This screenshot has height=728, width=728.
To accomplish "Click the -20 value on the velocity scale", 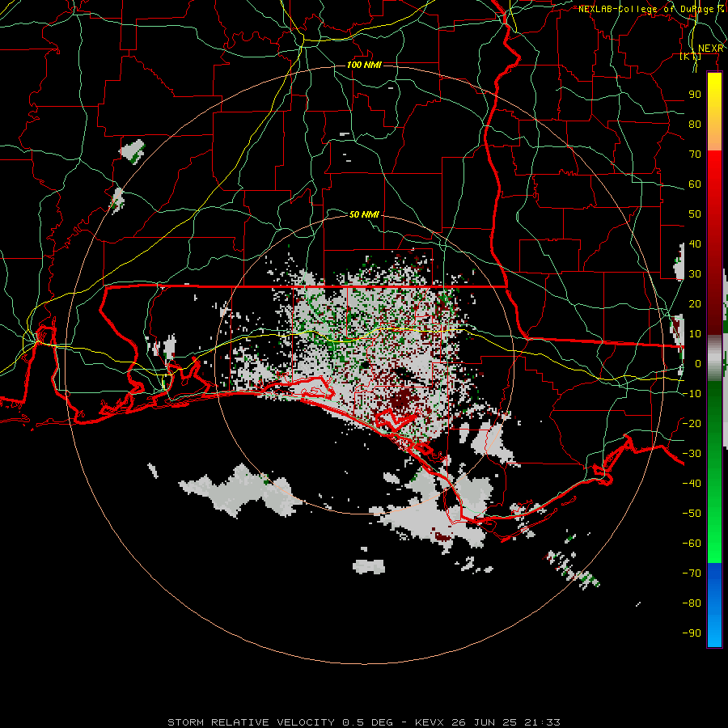I will (692, 423).
